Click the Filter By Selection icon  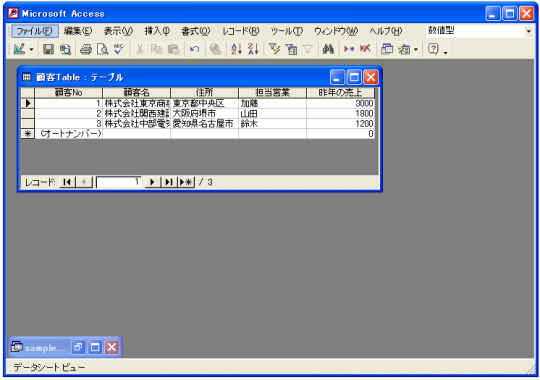point(274,49)
